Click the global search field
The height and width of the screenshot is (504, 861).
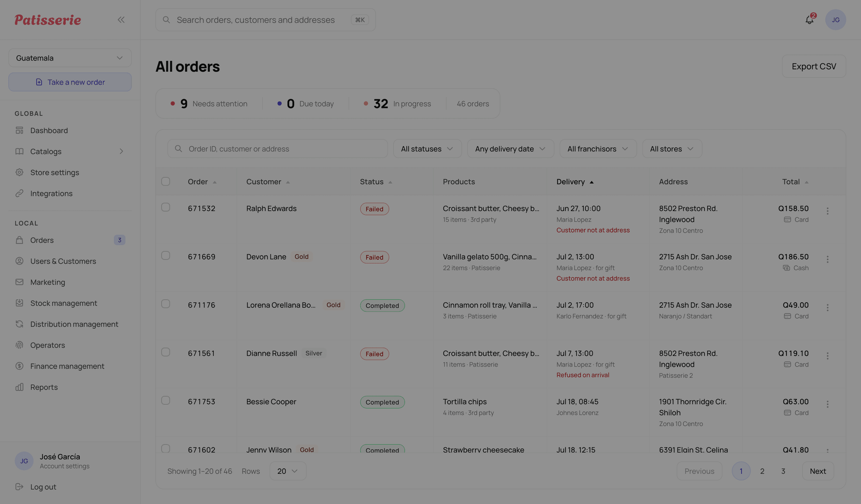point(265,20)
